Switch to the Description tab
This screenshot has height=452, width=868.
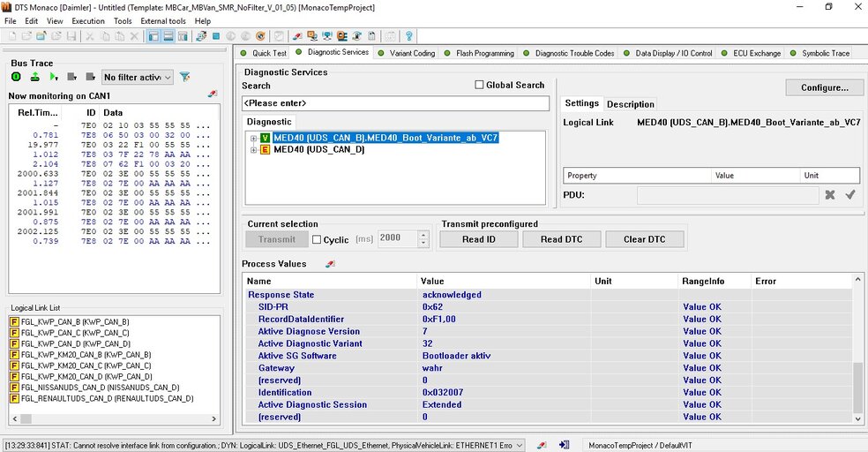click(x=631, y=104)
